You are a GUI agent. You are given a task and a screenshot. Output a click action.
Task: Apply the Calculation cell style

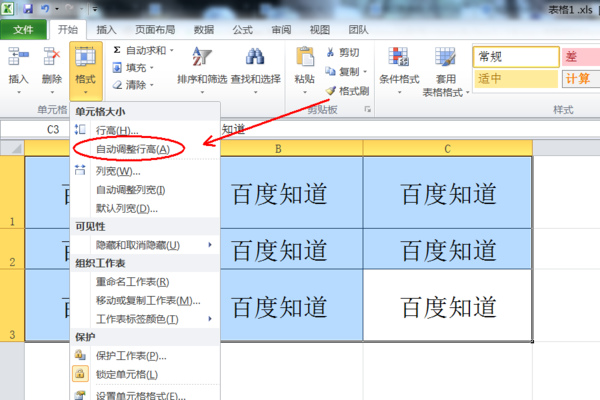581,79
